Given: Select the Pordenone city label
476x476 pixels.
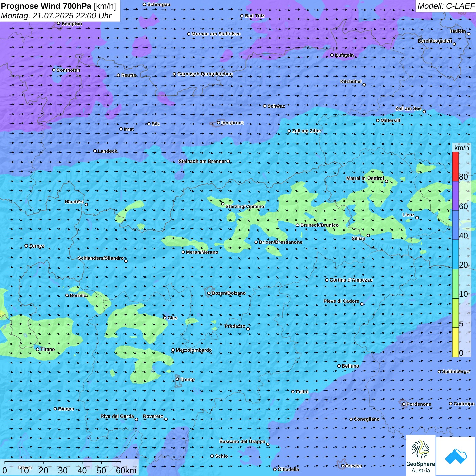Looking at the screenshot, I should (419, 404).
